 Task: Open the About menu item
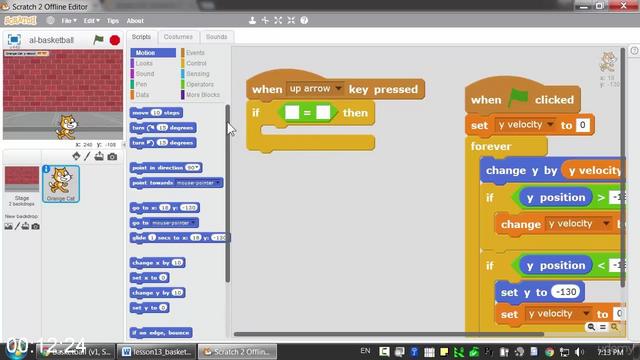135,21
